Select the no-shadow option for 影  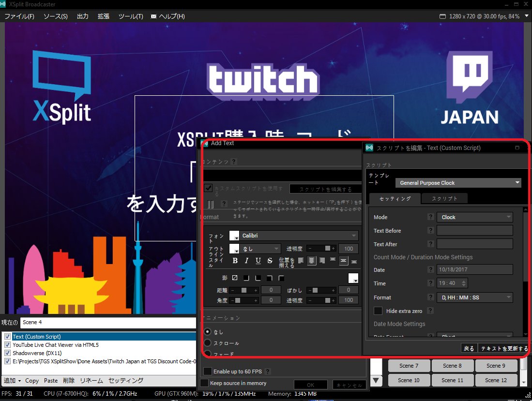click(x=234, y=278)
